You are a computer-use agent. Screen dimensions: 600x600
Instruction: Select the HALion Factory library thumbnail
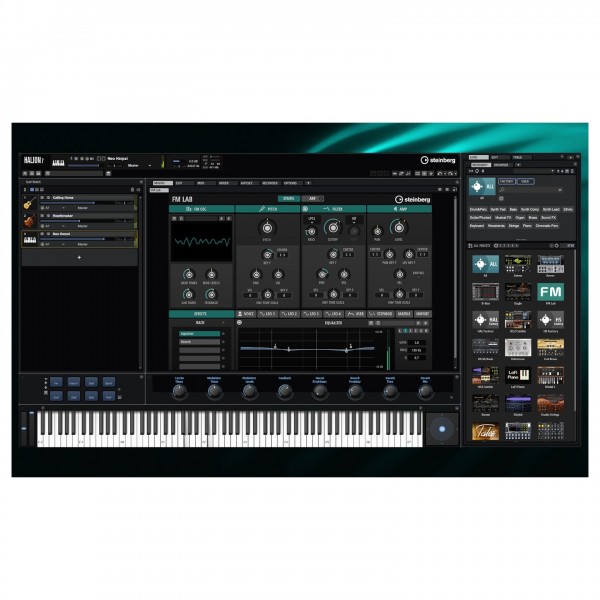[485, 320]
